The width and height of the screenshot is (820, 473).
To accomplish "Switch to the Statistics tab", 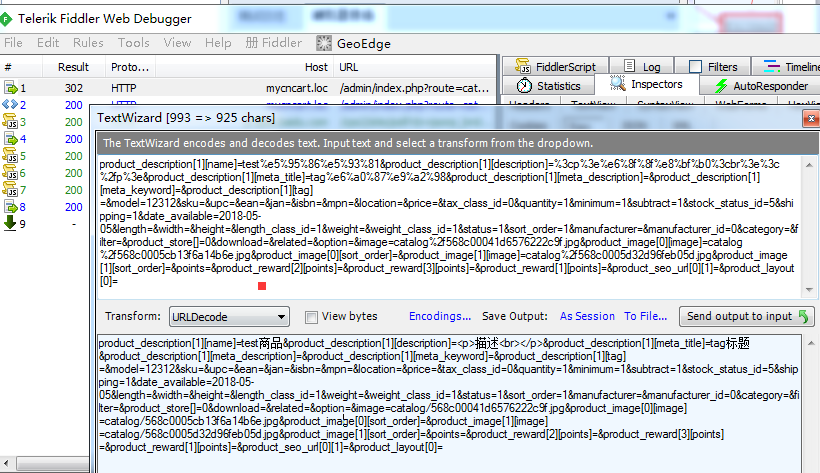I will [549, 86].
